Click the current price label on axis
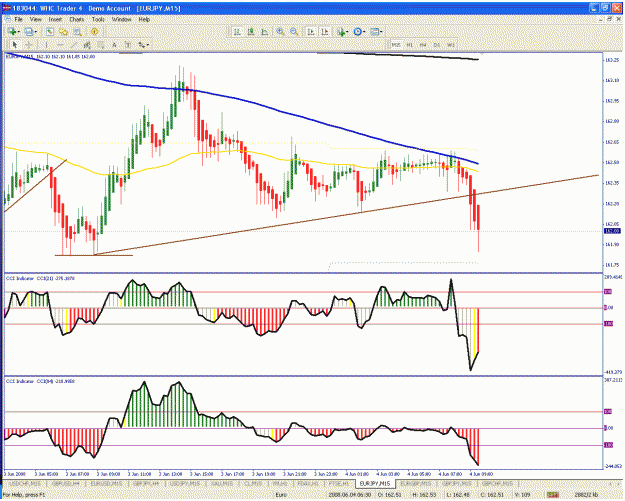Screen dimensions: 625x501 click(x=612, y=231)
